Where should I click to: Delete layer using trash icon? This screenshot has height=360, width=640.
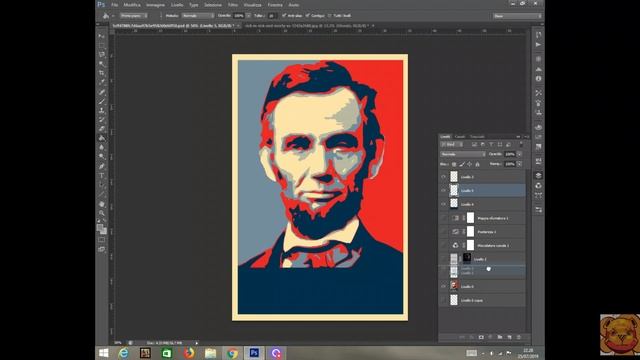[519, 337]
